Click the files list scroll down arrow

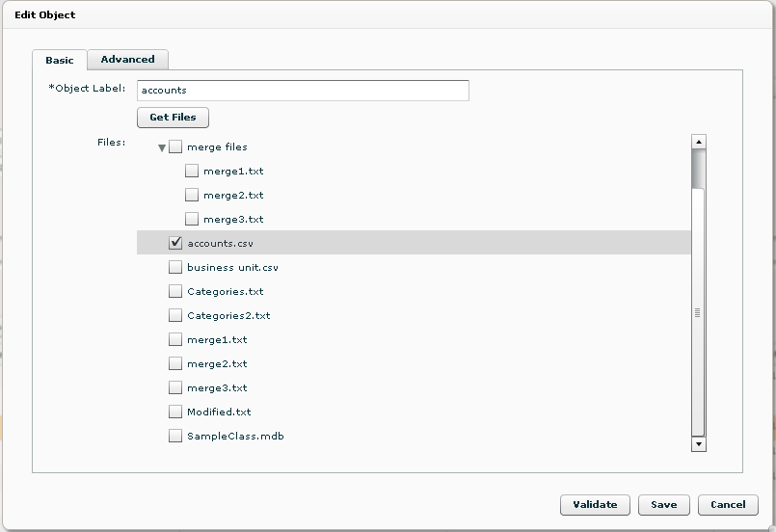coord(698,444)
